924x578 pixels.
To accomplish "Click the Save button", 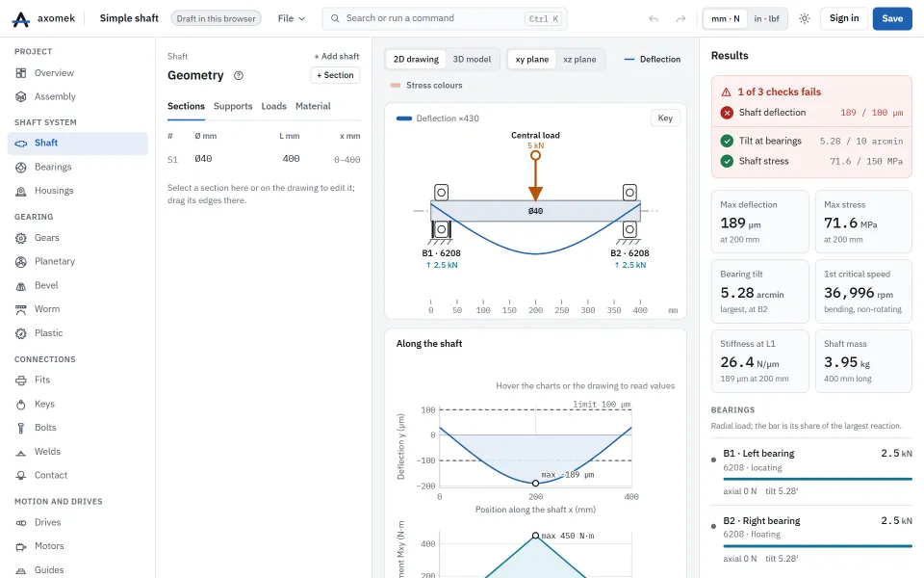I will 892,19.
